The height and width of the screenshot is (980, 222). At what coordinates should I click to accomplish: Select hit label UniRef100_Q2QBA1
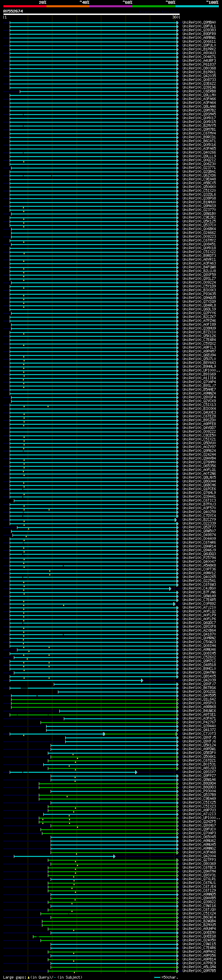click(199, 172)
